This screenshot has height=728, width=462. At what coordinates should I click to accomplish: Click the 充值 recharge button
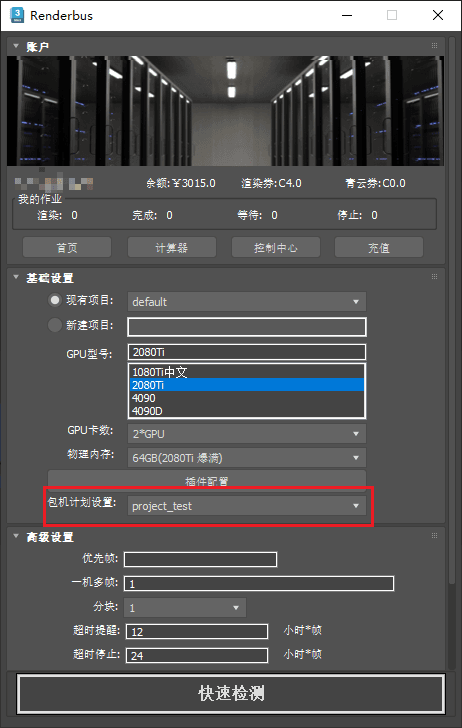(x=379, y=247)
